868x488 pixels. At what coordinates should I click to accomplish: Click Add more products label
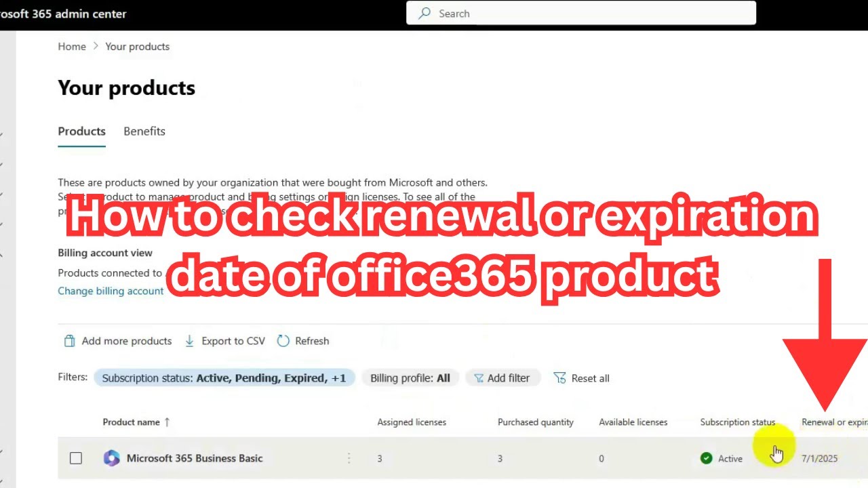(x=127, y=341)
